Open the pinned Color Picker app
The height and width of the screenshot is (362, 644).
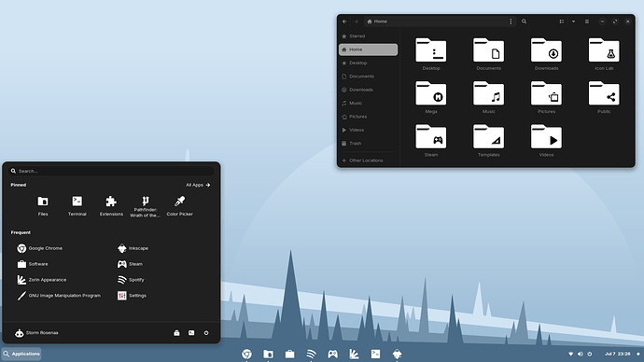click(x=179, y=205)
